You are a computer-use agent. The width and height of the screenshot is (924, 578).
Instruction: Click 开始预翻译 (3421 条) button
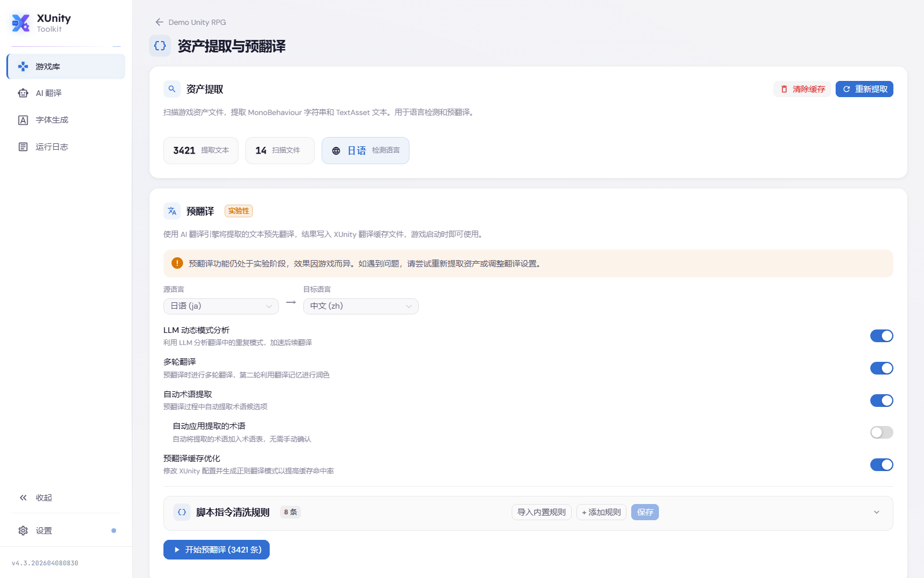[x=217, y=550]
